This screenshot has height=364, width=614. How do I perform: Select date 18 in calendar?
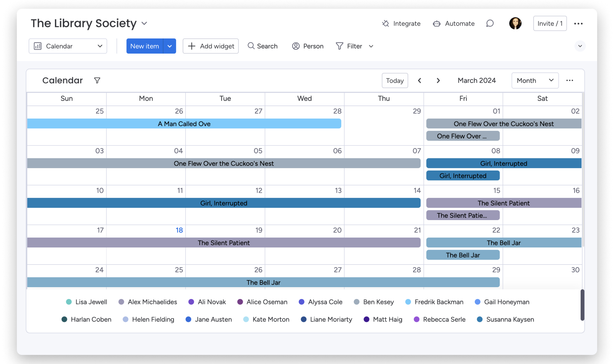click(x=179, y=230)
